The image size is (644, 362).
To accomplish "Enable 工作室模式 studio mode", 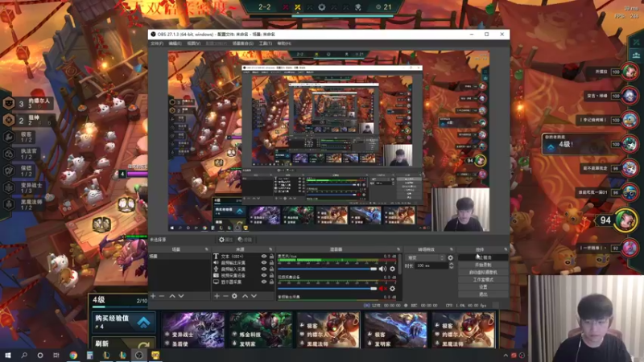I will [x=483, y=280].
